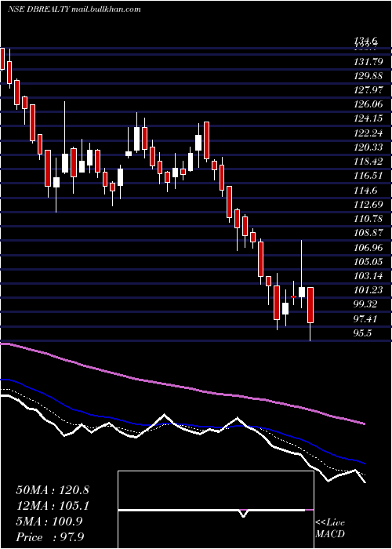The image size is (392, 549).
Task: Click the dip in the MACD histogram line
Action: pos(243,513)
